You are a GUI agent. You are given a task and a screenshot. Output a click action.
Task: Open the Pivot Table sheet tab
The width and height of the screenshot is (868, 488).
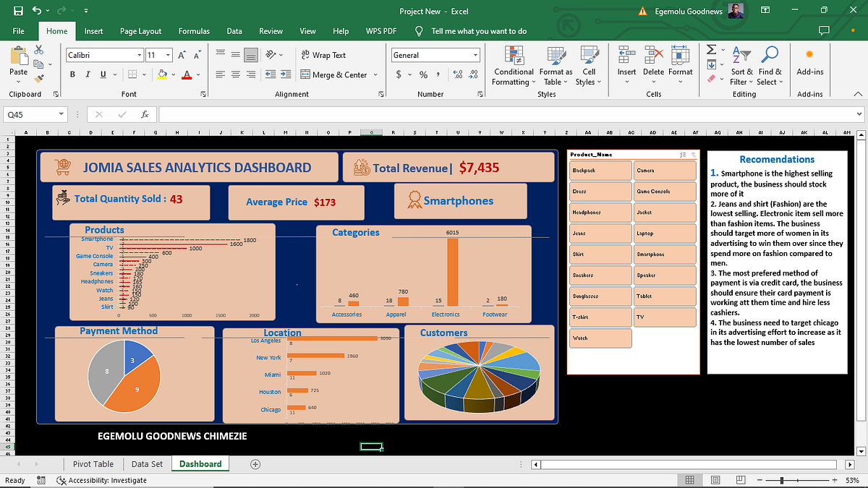click(93, 463)
